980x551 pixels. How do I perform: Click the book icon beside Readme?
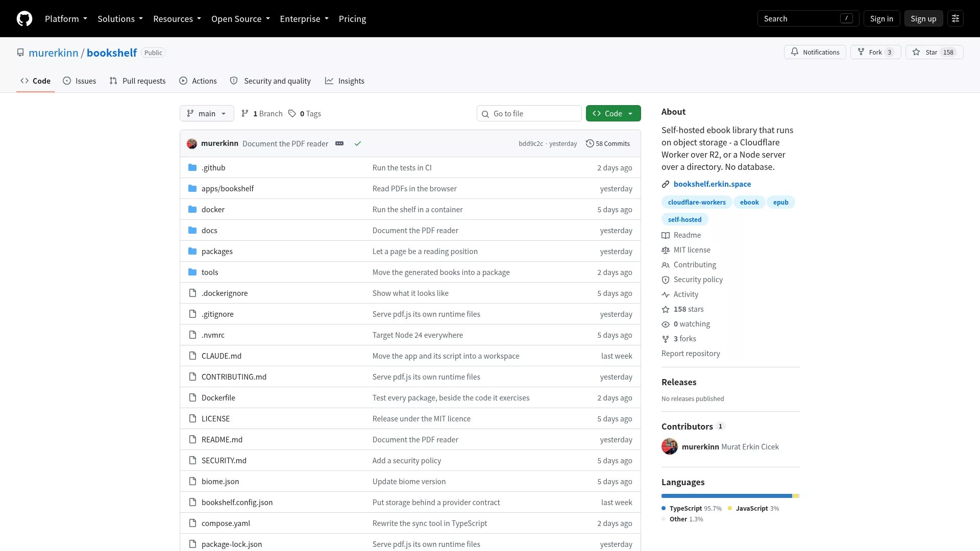tap(666, 235)
